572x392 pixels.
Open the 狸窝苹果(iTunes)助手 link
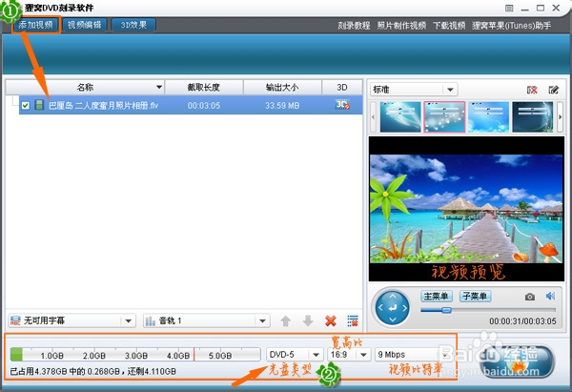511,26
